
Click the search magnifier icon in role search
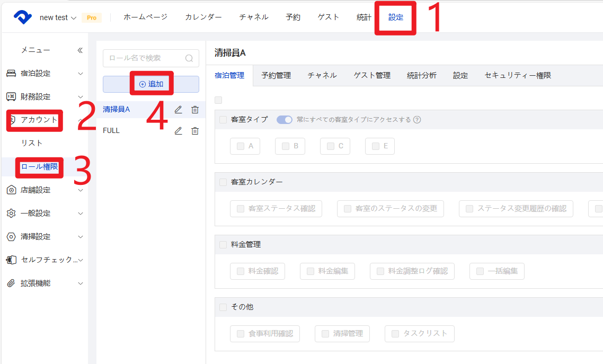coord(189,58)
